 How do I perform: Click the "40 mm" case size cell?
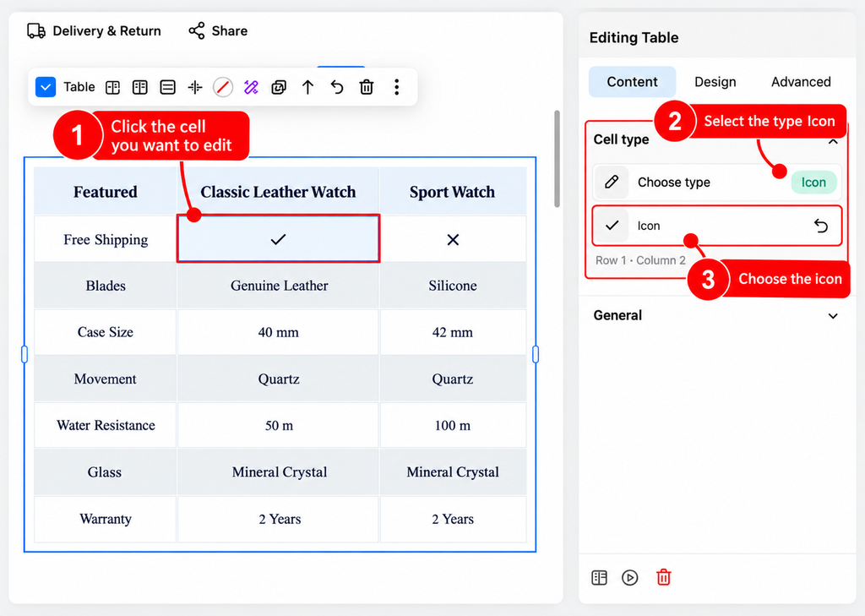click(x=278, y=332)
